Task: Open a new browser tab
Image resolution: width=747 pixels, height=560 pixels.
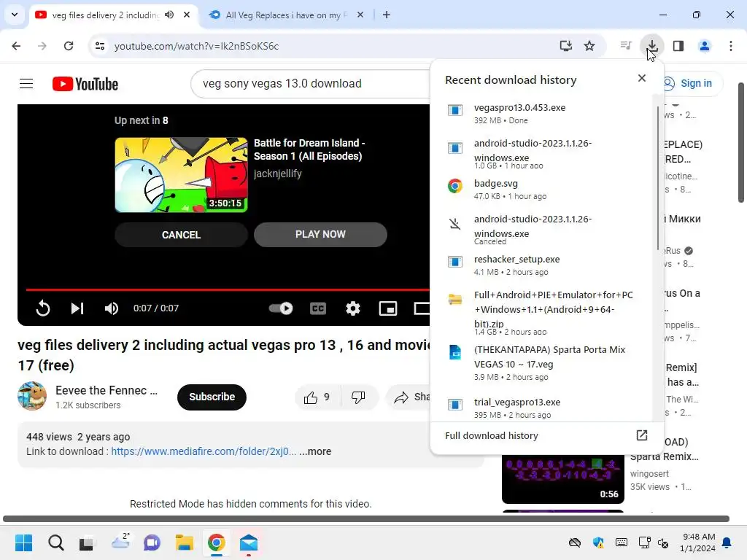Action: (x=387, y=15)
